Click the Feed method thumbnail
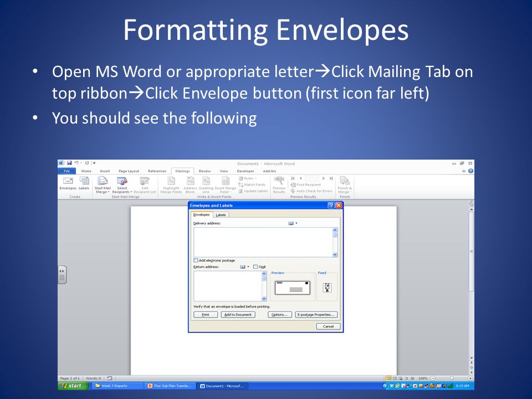Image resolution: width=532 pixels, height=399 pixels. click(327, 288)
